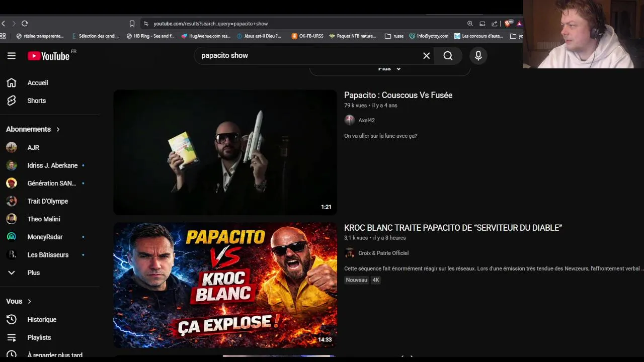Click the browser forward arrow
Image resolution: width=644 pixels, height=362 pixels.
point(14,24)
